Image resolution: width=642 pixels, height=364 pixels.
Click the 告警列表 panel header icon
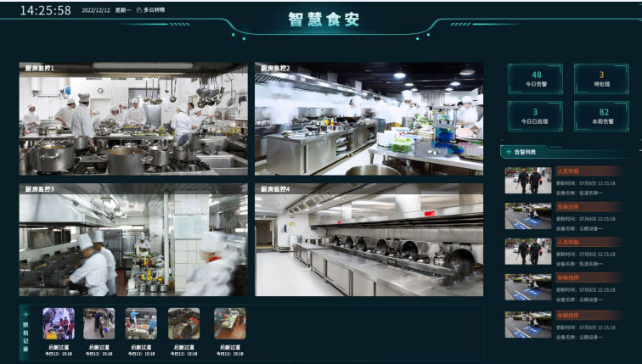click(x=508, y=152)
